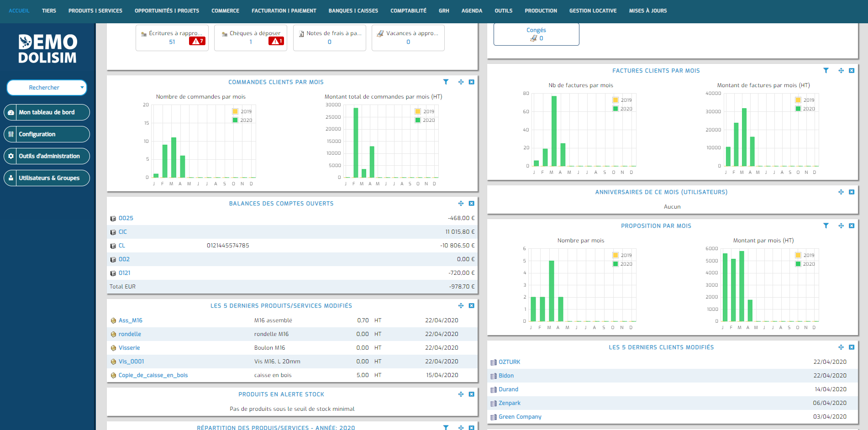The height and width of the screenshot is (430, 868).
Task: Click the bank account icon beside CIC
Action: pyautogui.click(x=113, y=232)
